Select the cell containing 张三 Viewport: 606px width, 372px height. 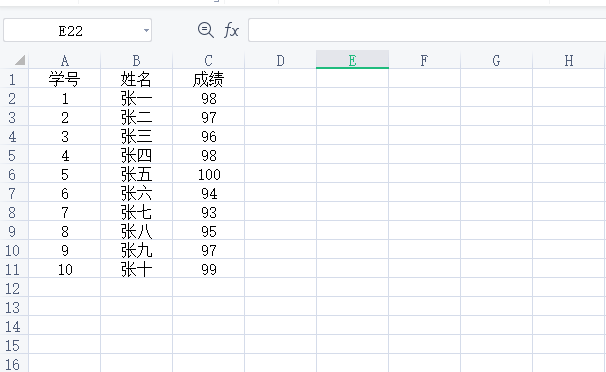(x=136, y=136)
